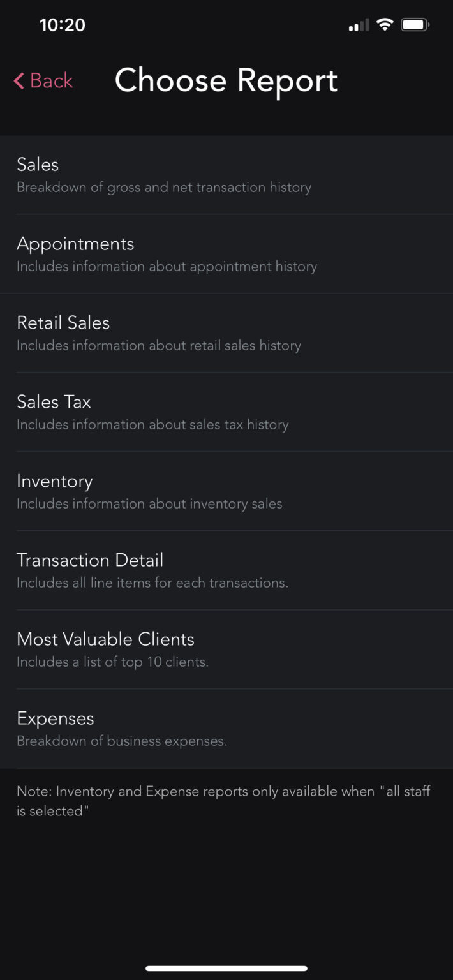
Task: Tap the 'Breakdown of business expenses' description
Action: click(122, 741)
